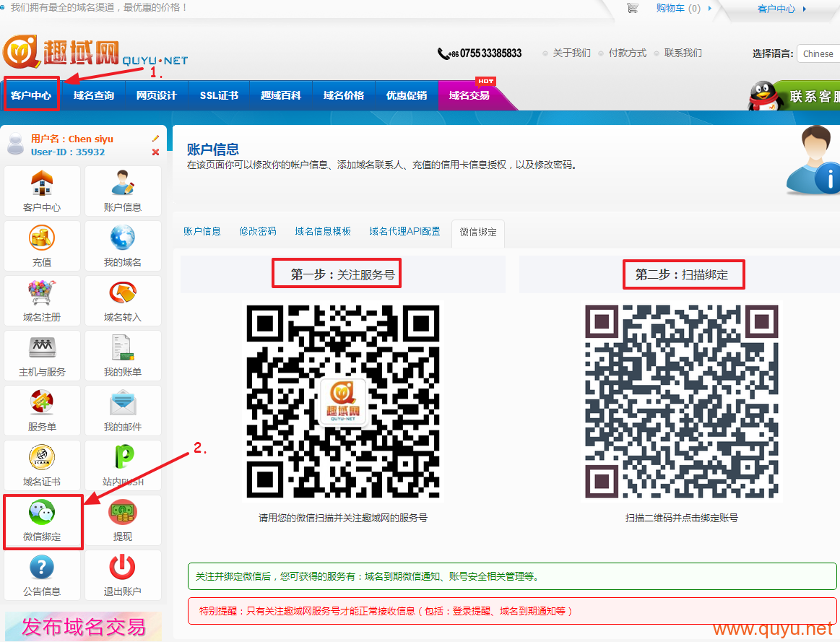Switch to the 域名信息模板 tab

pyautogui.click(x=323, y=231)
